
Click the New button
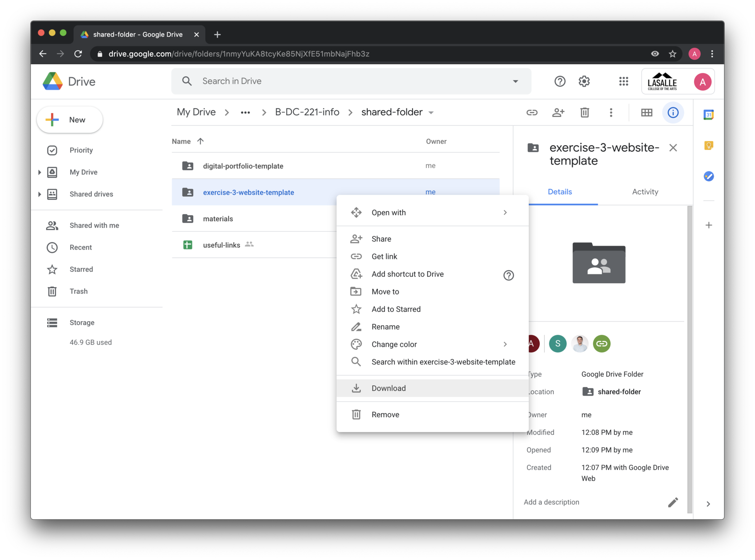pos(70,120)
